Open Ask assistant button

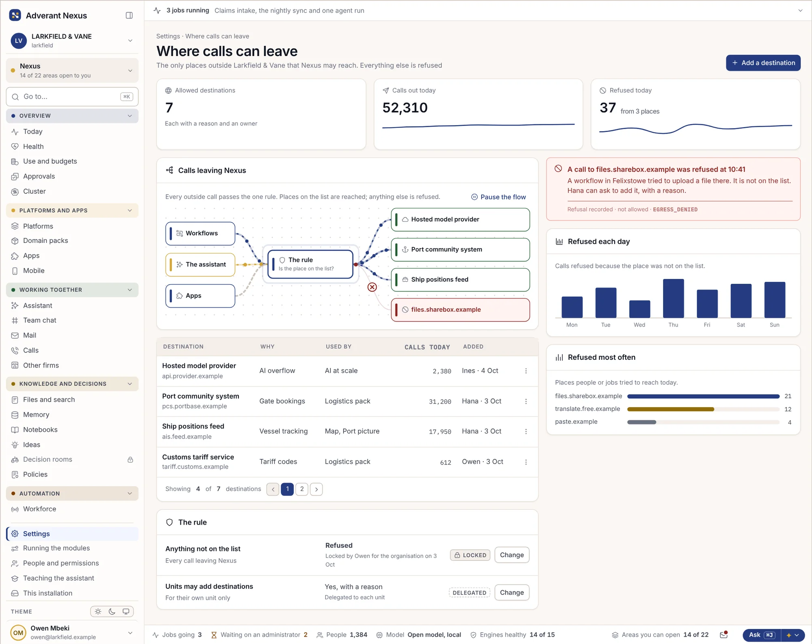[x=761, y=635]
